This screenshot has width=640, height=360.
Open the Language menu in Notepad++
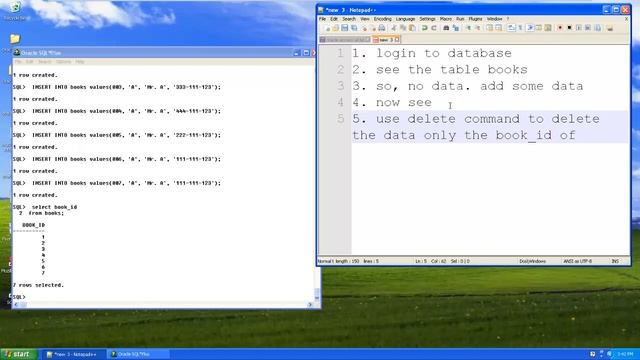405,19
